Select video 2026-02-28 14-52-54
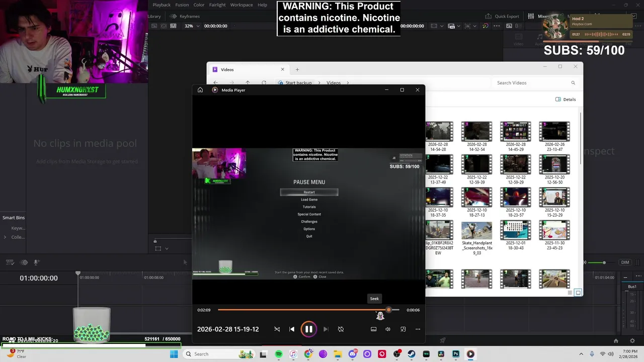The image size is (644, 362). point(476,137)
